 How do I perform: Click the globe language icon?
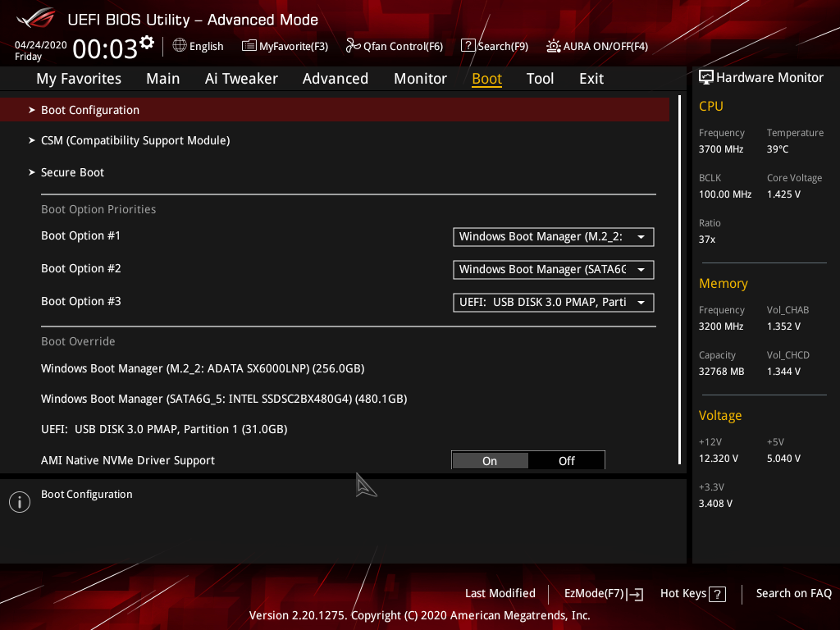pyautogui.click(x=180, y=46)
